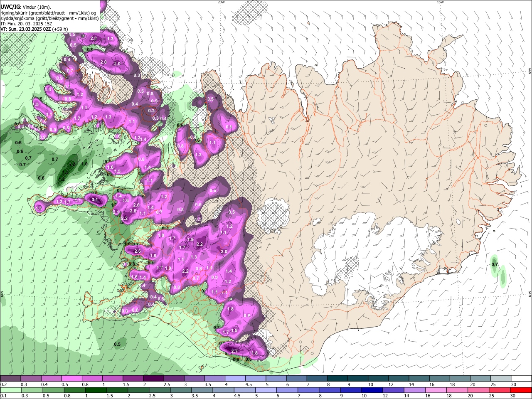
Task: Pick the light pink swatch after 16 in lower legend
Action: pyautogui.click(x=435, y=390)
